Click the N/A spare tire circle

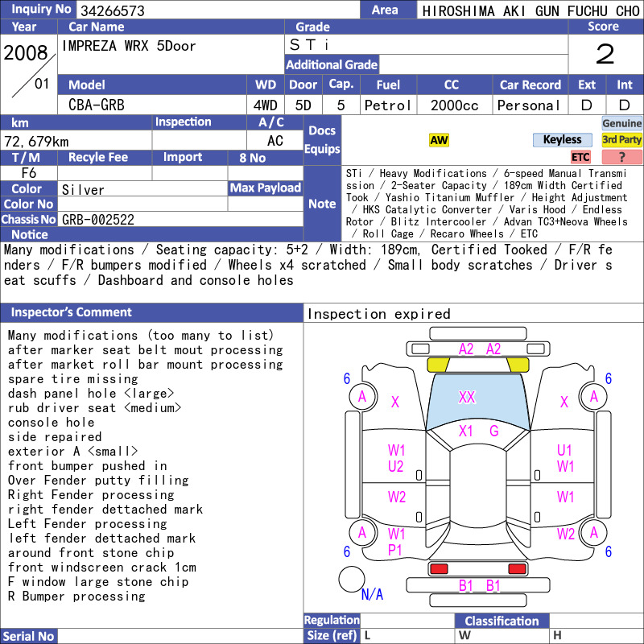click(352, 579)
